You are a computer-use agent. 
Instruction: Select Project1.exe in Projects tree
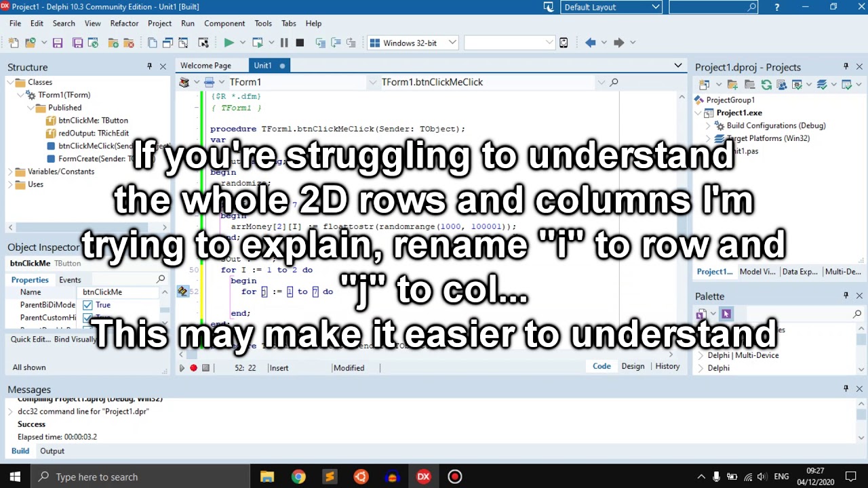click(x=739, y=113)
